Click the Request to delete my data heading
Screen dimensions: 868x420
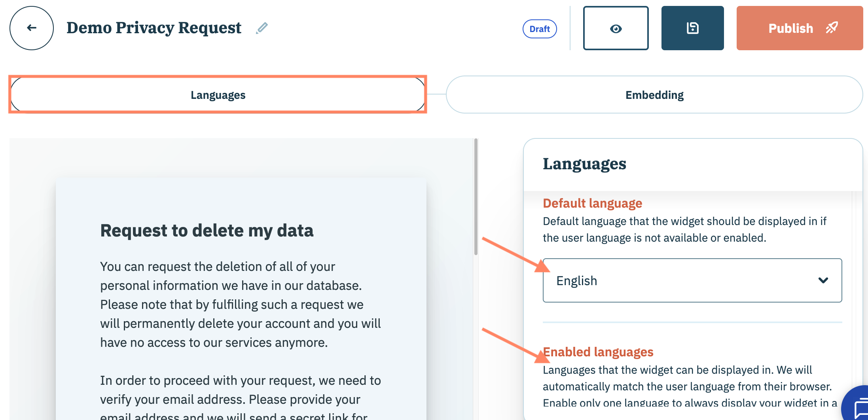coord(207,231)
